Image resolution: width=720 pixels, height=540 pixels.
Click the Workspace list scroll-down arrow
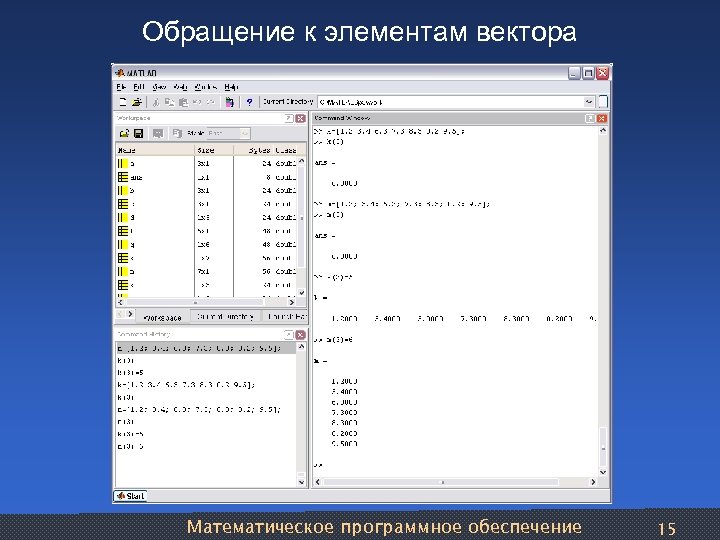coord(302,292)
